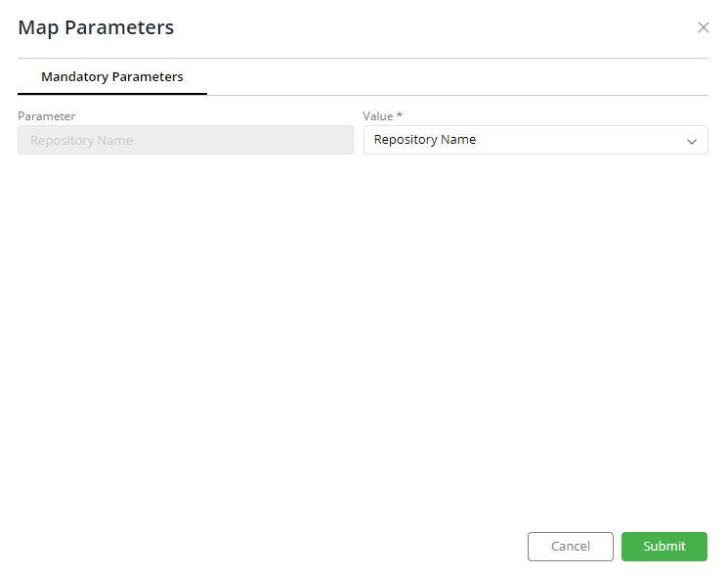Close the Map Parameters dialog

pos(703,27)
